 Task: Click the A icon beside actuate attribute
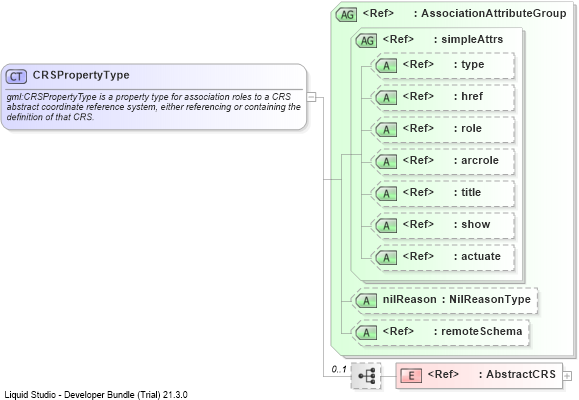(x=386, y=257)
